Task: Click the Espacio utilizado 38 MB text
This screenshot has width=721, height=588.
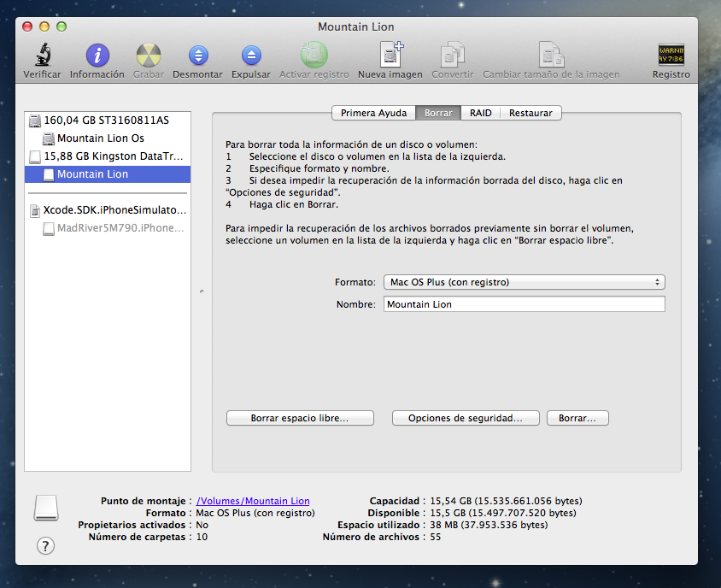Action: pos(489,525)
